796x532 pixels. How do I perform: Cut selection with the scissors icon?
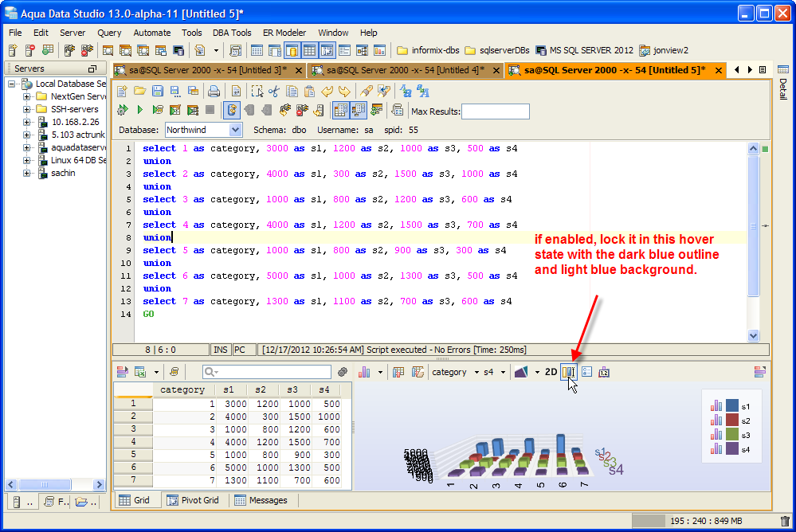click(x=274, y=92)
